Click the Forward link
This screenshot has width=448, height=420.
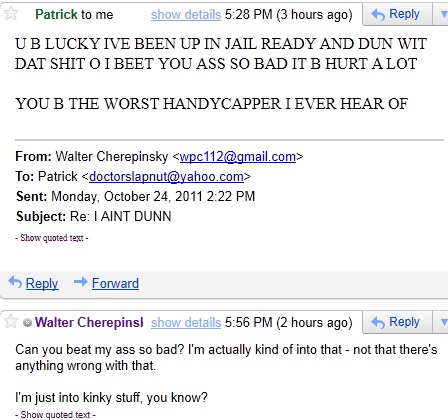[115, 283]
